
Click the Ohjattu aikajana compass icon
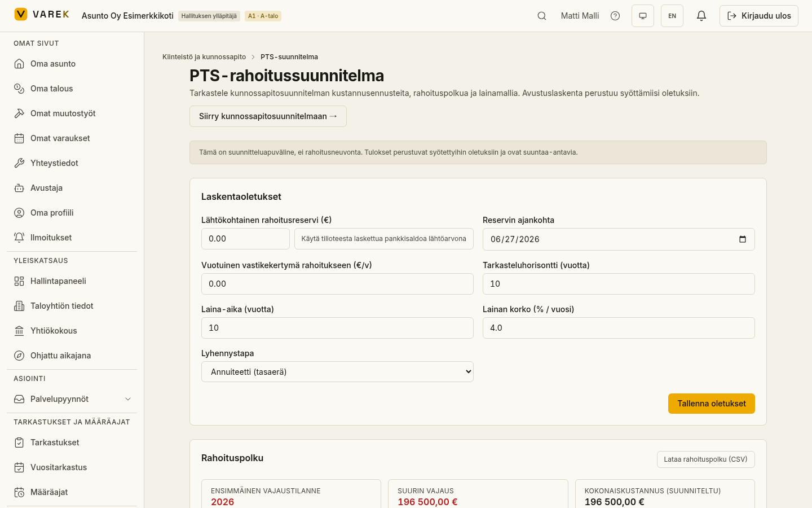[19, 356]
